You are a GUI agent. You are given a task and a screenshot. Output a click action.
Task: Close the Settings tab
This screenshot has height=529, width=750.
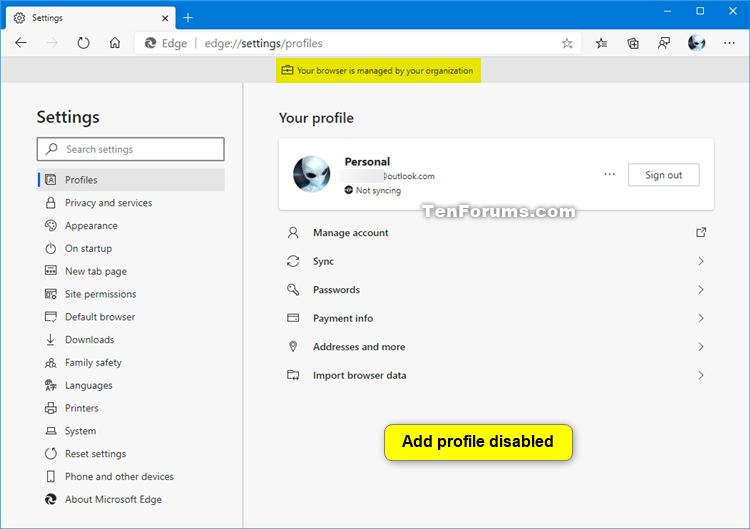[165, 18]
